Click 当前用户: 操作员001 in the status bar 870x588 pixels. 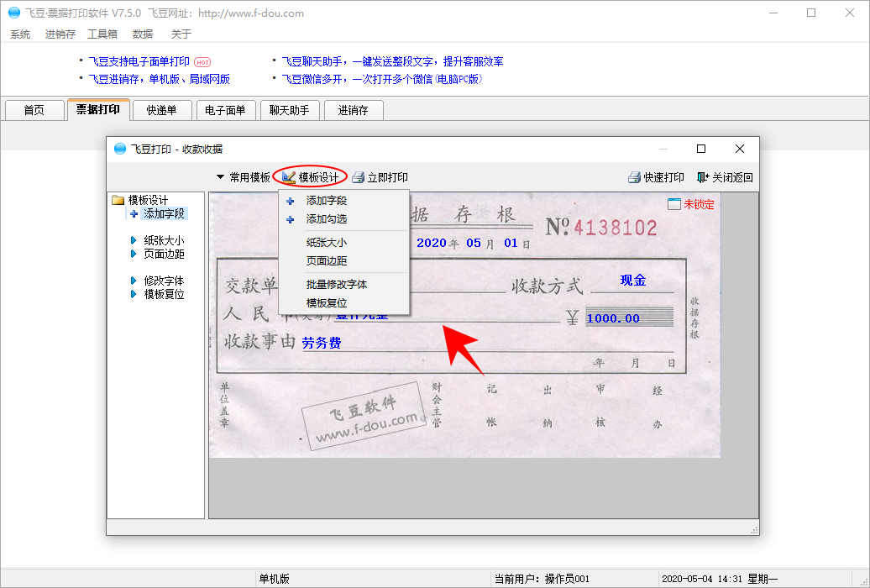click(542, 579)
